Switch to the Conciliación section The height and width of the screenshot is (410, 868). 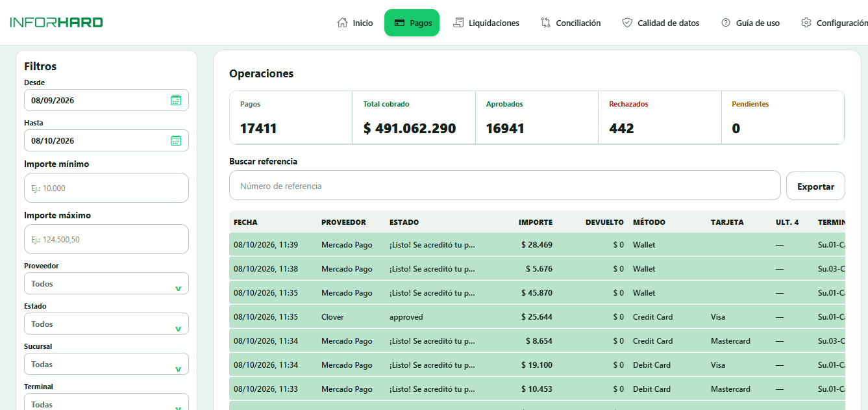tap(571, 23)
